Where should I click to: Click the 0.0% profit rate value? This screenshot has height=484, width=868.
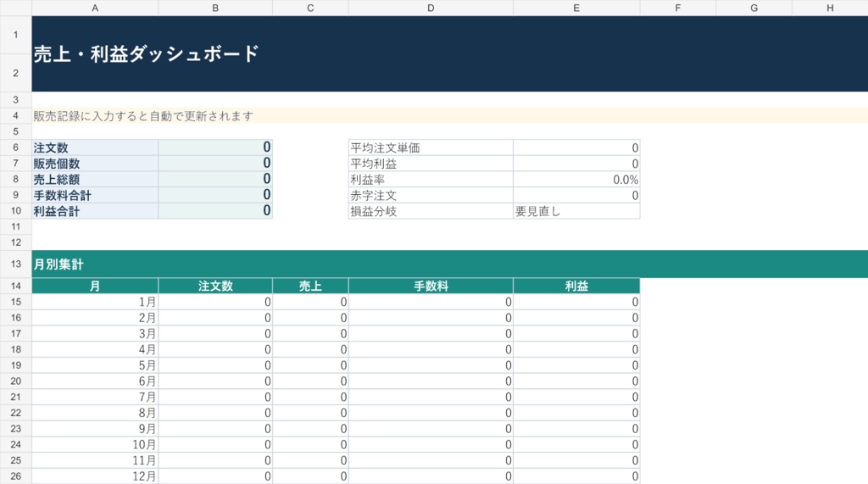coord(576,180)
